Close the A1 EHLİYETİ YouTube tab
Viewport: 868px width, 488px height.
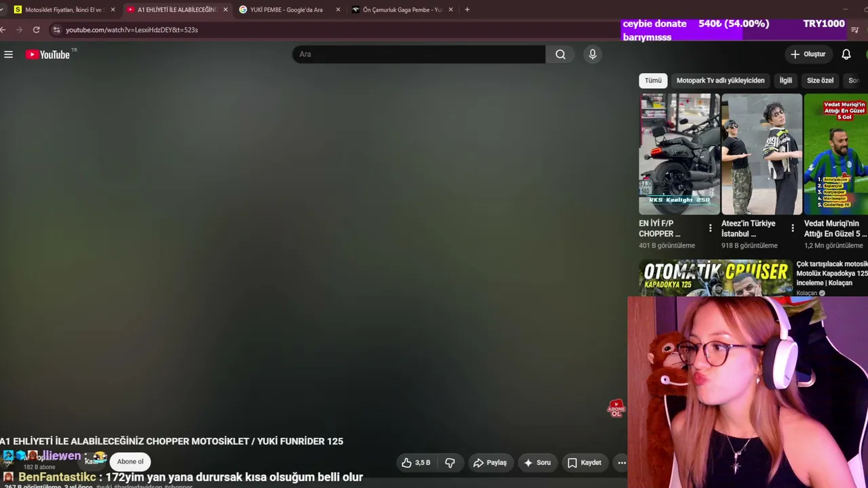[x=225, y=9]
